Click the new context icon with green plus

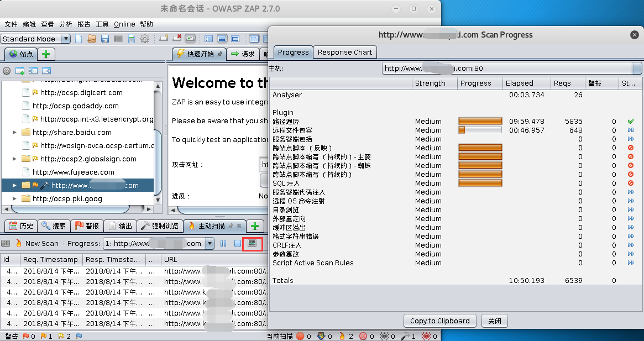[20, 71]
